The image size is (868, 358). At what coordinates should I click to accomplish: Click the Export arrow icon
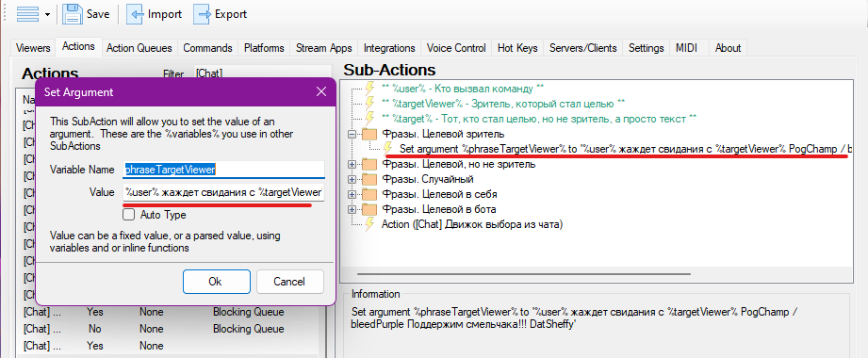tap(203, 14)
